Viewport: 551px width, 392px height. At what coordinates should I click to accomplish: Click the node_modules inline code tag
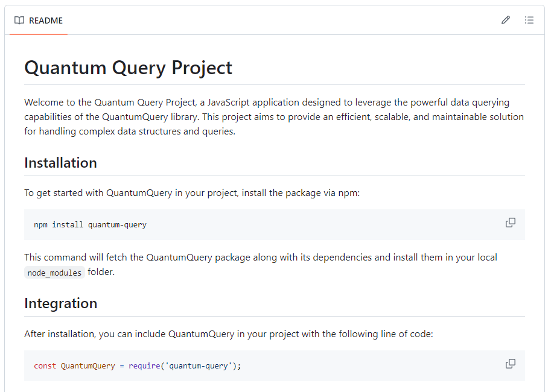[54, 273]
